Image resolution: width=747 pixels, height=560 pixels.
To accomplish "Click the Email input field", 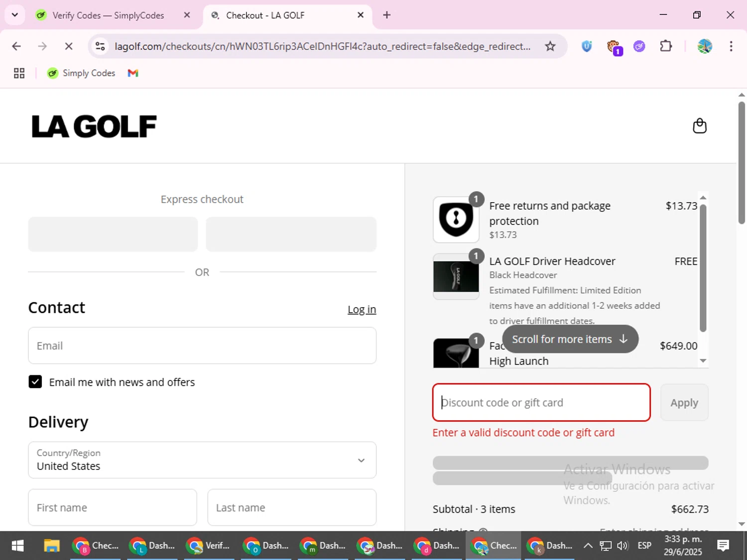I will pyautogui.click(x=202, y=345).
